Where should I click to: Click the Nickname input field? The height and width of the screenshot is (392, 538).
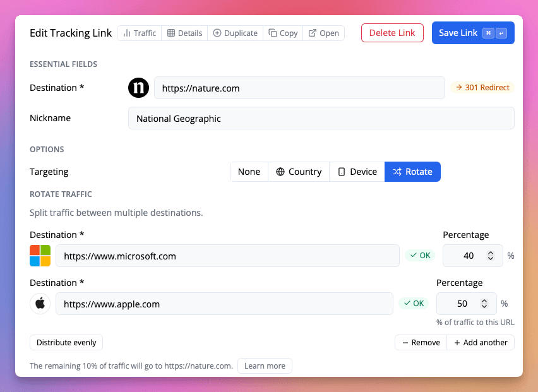pos(321,118)
